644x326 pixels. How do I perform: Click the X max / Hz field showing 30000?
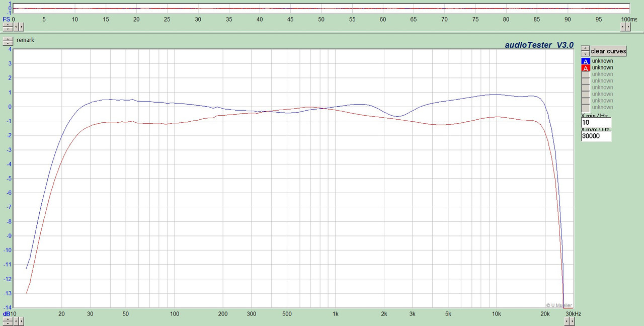(x=596, y=136)
